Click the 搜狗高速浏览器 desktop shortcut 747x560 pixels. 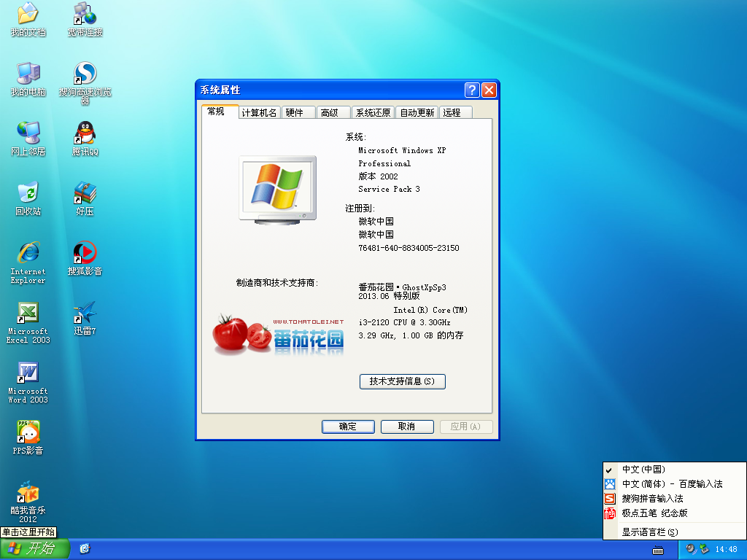[85, 83]
